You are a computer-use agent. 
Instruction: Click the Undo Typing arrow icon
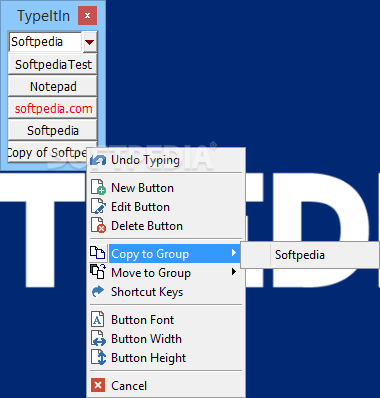pyautogui.click(x=98, y=160)
